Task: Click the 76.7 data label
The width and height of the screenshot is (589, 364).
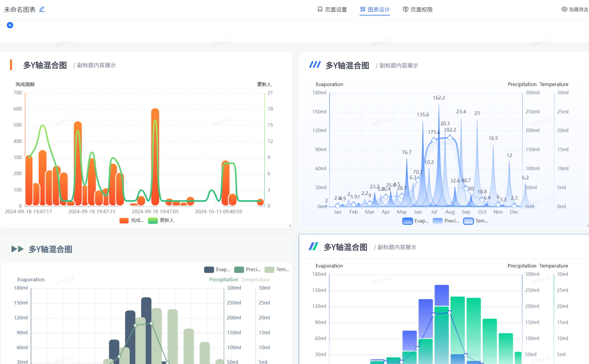Action: [407, 153]
